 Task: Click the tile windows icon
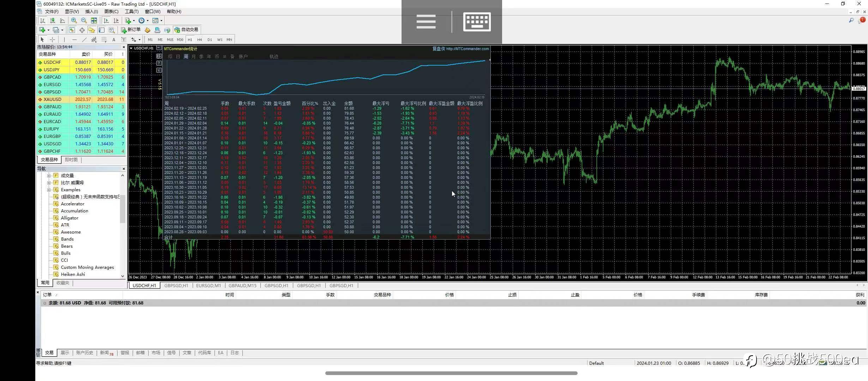click(94, 20)
